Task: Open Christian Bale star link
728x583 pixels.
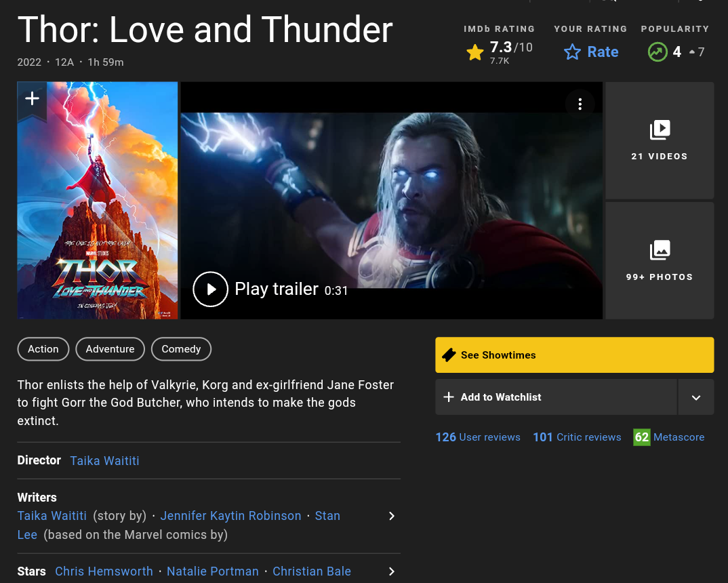Action: click(312, 571)
